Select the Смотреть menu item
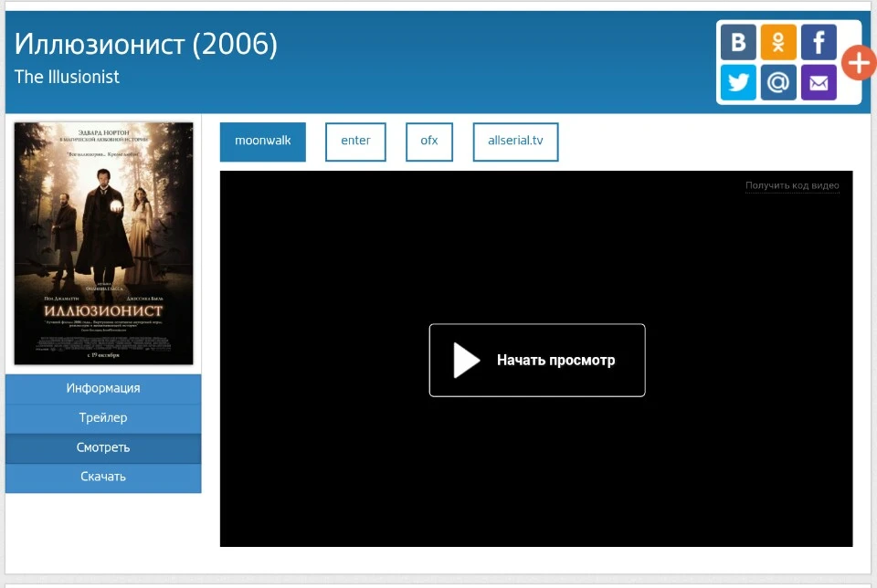877x588 pixels. point(103,447)
